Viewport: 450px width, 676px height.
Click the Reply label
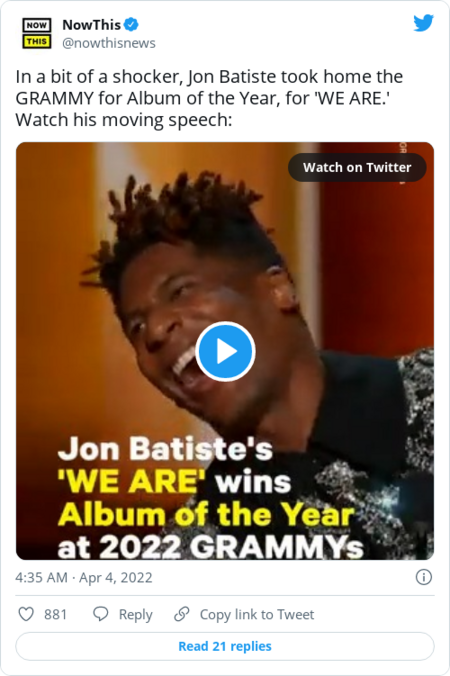[x=135, y=614]
